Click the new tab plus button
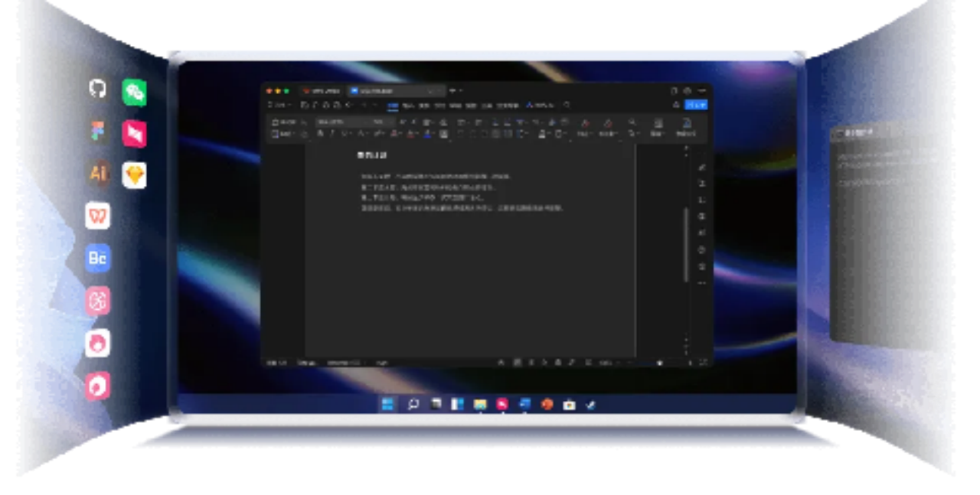This screenshot has height=495, width=980. 452,90
